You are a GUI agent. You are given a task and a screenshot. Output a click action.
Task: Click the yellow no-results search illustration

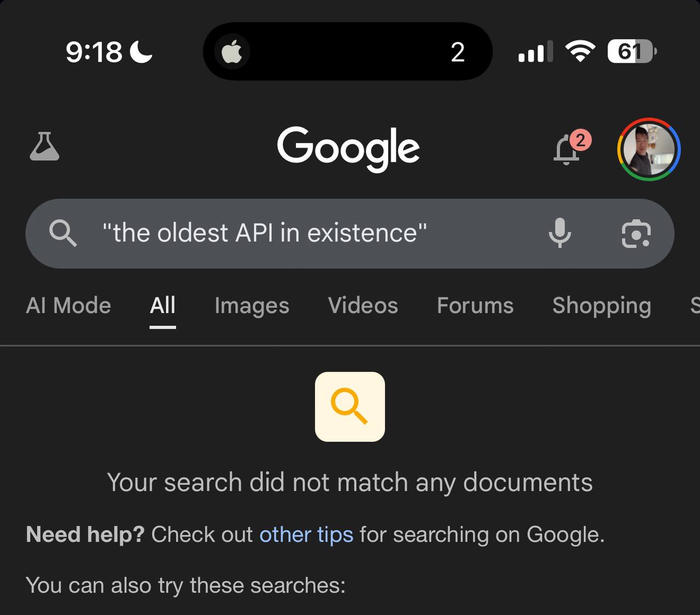click(x=349, y=407)
